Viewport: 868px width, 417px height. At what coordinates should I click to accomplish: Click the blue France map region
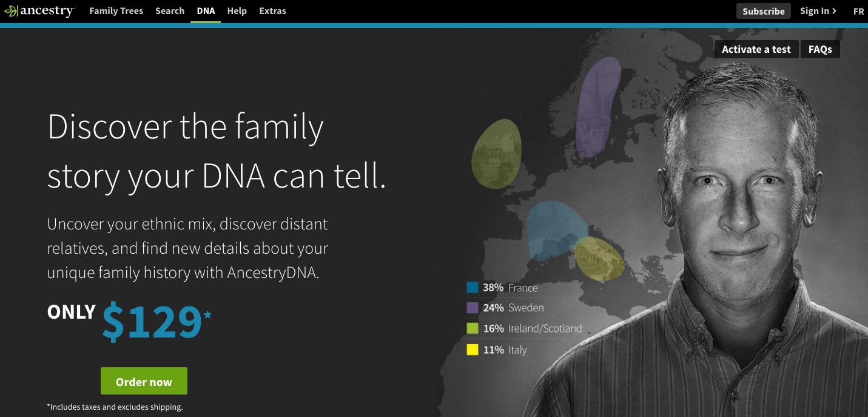552,228
